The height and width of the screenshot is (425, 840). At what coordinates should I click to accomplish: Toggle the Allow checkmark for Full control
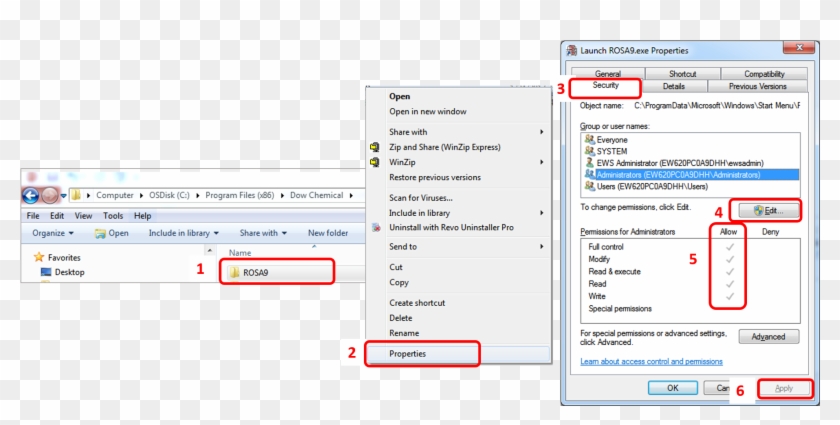coord(730,246)
